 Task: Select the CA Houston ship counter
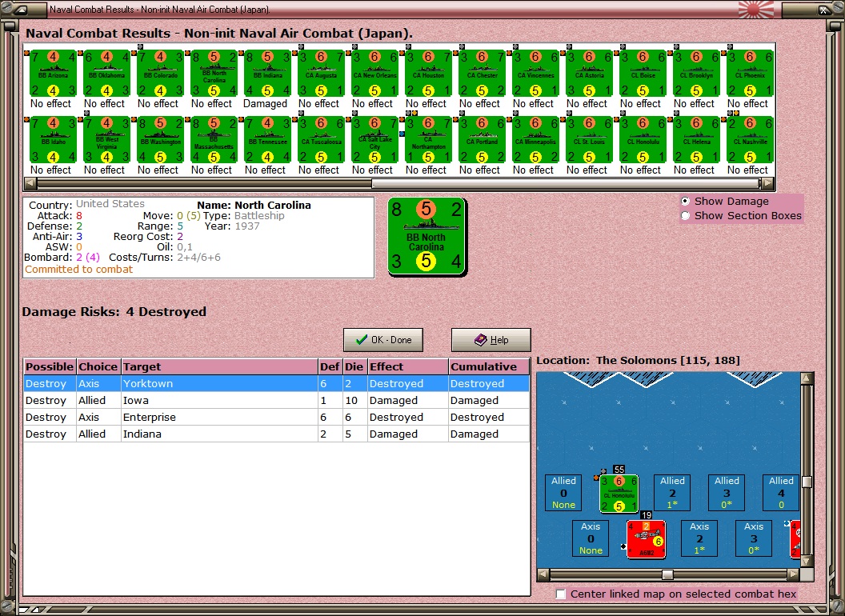(x=428, y=74)
